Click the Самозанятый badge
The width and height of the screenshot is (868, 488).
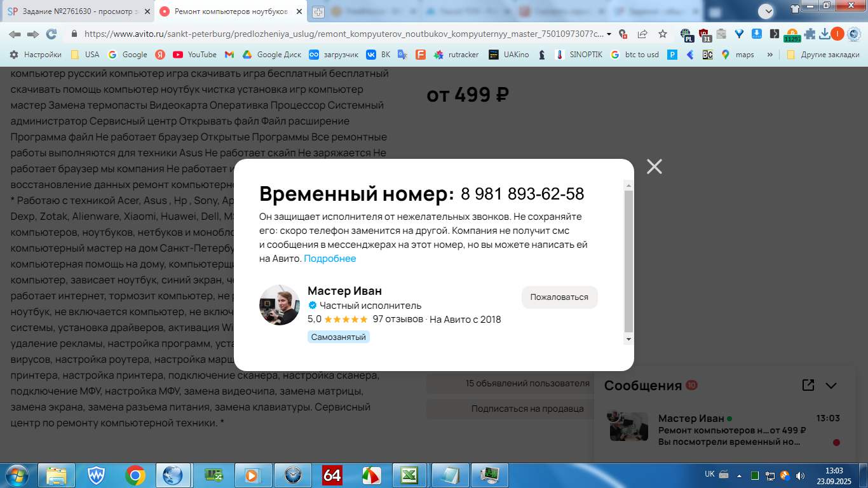point(339,337)
